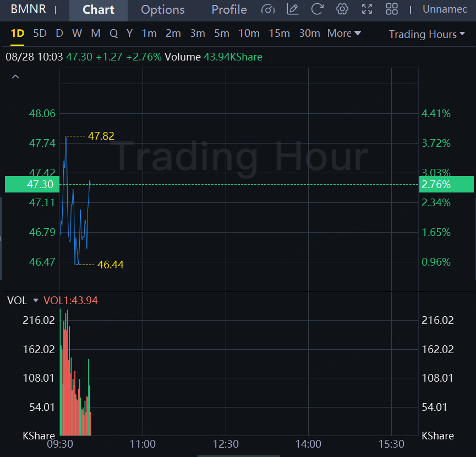Select the 15m interval

tap(280, 33)
